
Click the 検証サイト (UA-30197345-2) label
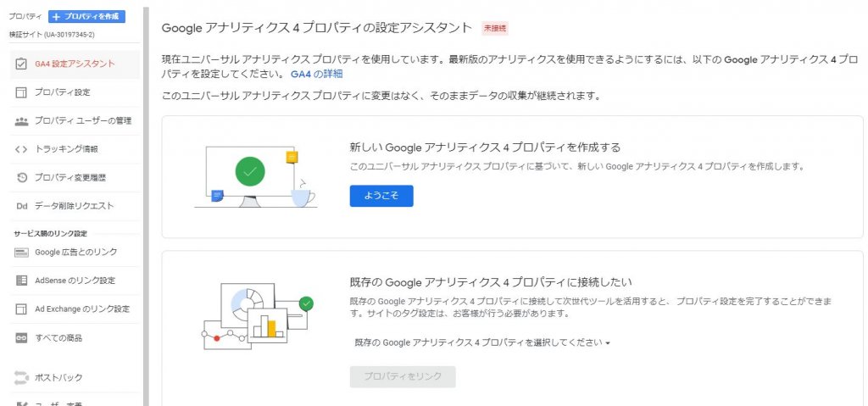pyautogui.click(x=52, y=35)
